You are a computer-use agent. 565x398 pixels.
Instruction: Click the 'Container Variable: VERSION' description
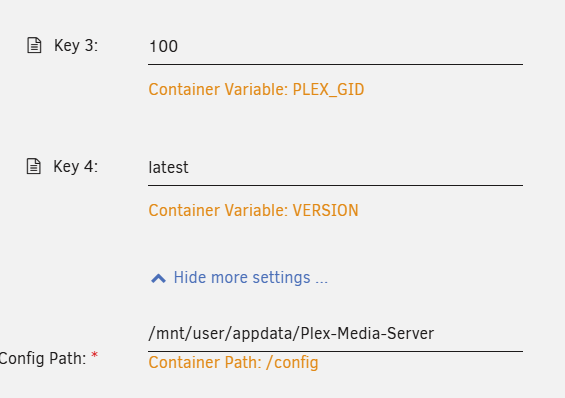[253, 211]
